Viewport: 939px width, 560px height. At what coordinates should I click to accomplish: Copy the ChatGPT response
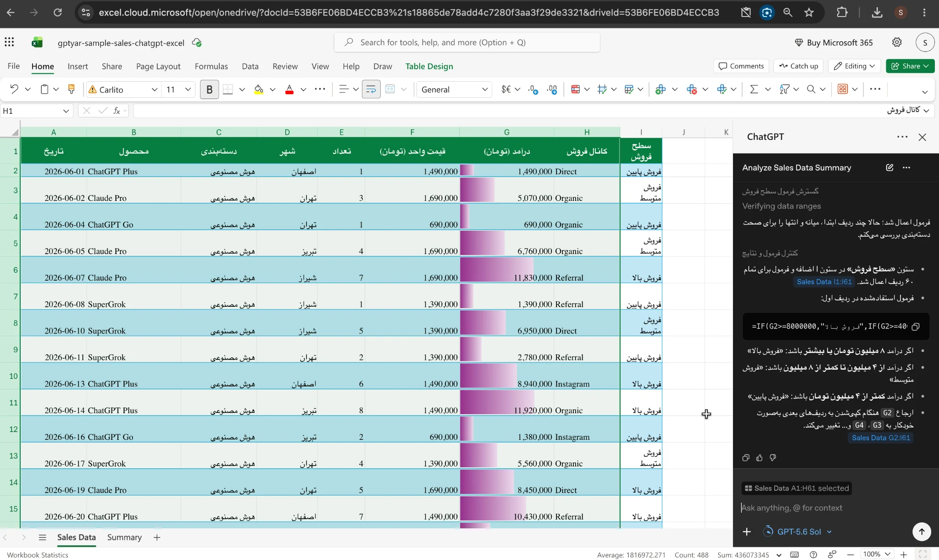(746, 458)
